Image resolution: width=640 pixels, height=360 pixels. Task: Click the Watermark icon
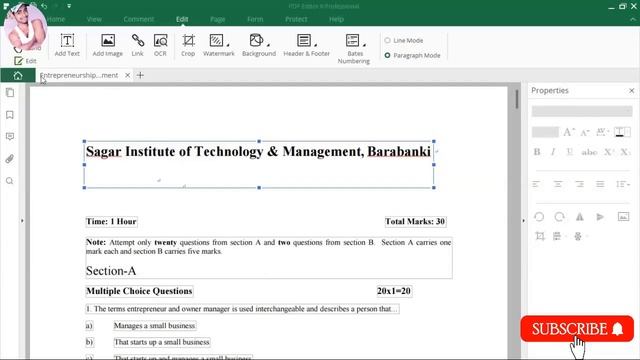click(216, 40)
